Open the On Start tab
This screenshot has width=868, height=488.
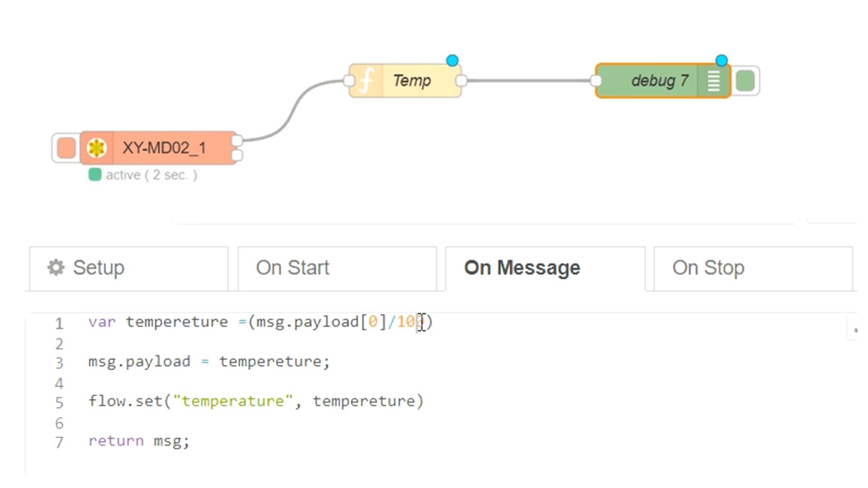(292, 267)
